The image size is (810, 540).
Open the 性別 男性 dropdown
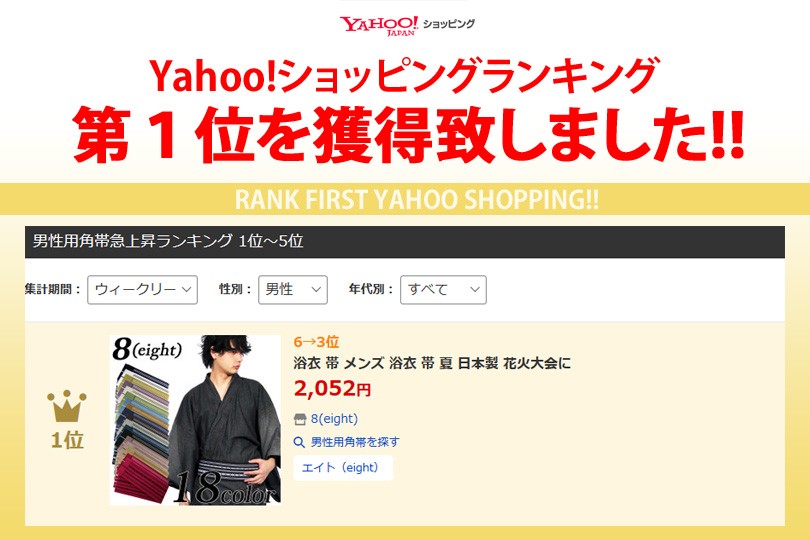[293, 290]
